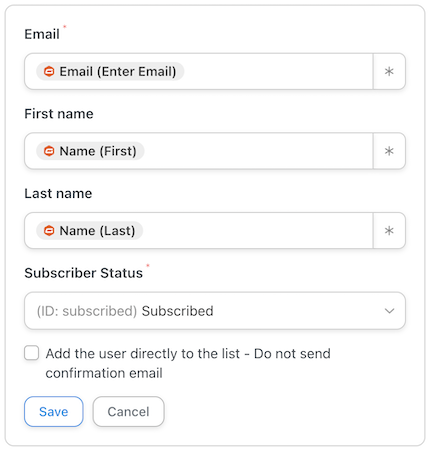
Task: Click the asterisk icon in Last name field
Action: point(389,231)
